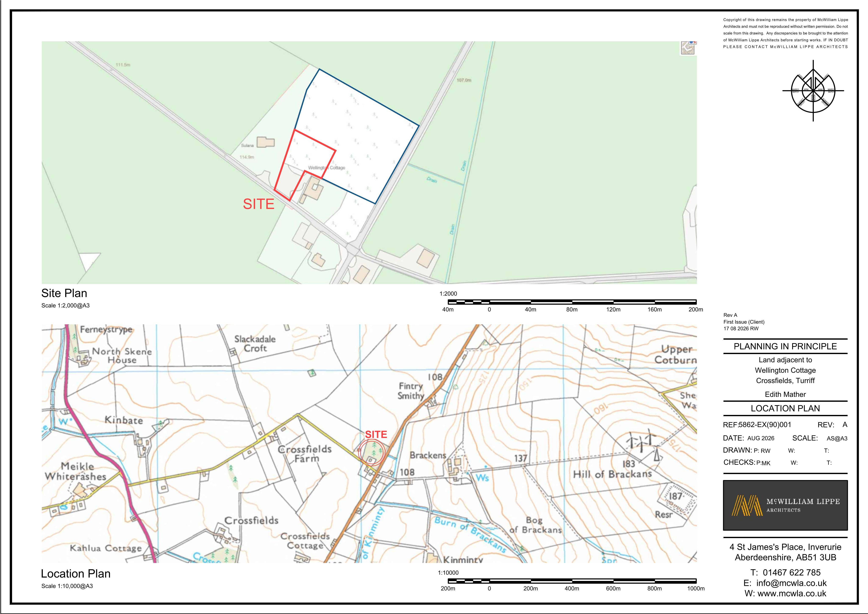Click the 'Meikle Whiterashes' label
Screen dimensions: 868x614
point(76,471)
